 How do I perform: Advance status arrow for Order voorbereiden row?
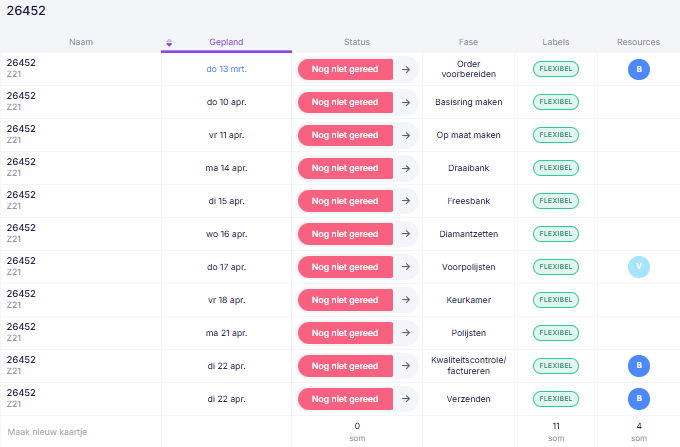[406, 69]
